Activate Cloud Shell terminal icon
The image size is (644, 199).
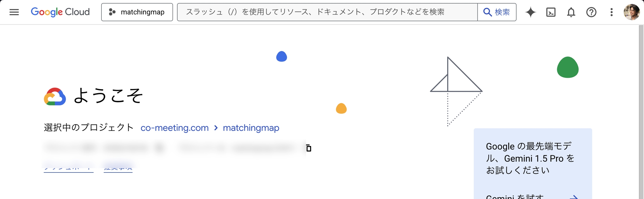click(x=551, y=12)
